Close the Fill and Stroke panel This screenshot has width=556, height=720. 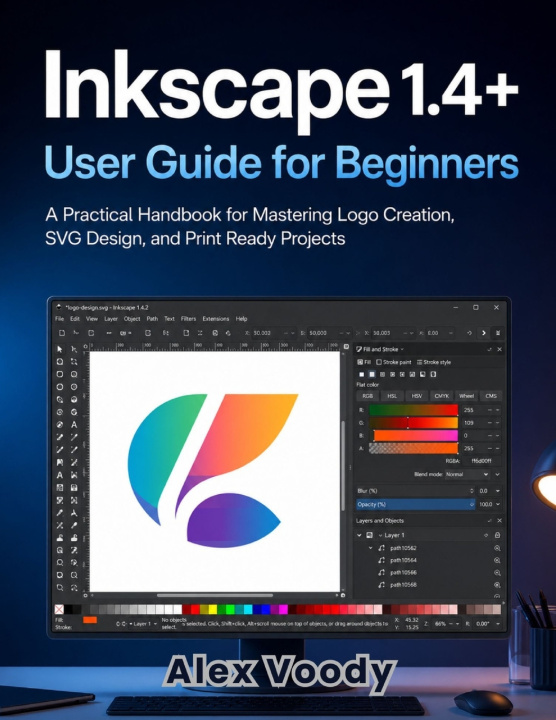click(500, 349)
